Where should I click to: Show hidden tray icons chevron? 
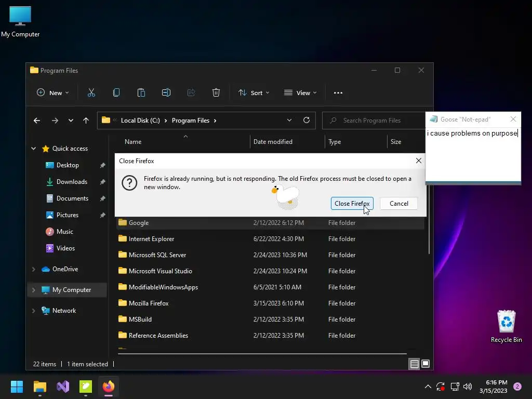coord(428,387)
